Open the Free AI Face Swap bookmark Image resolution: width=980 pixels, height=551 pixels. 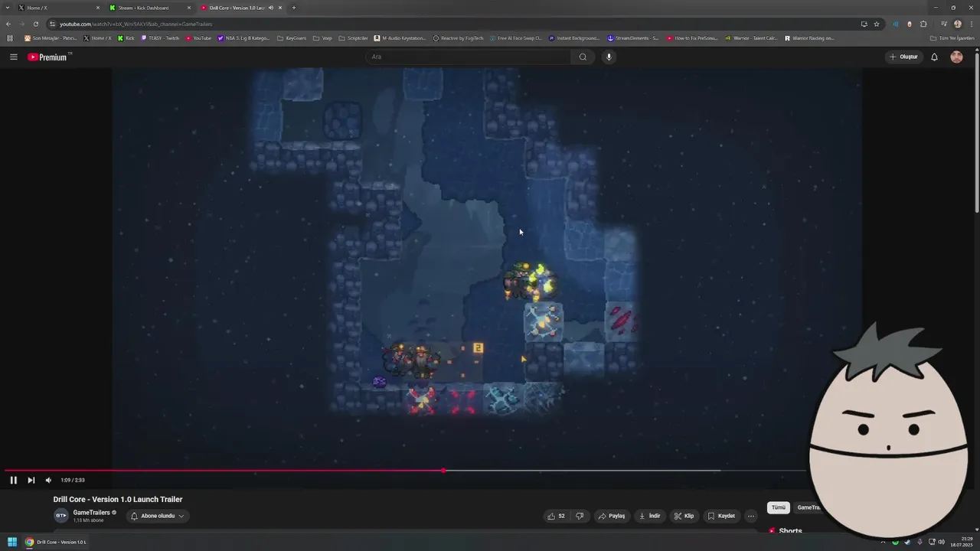click(x=515, y=37)
